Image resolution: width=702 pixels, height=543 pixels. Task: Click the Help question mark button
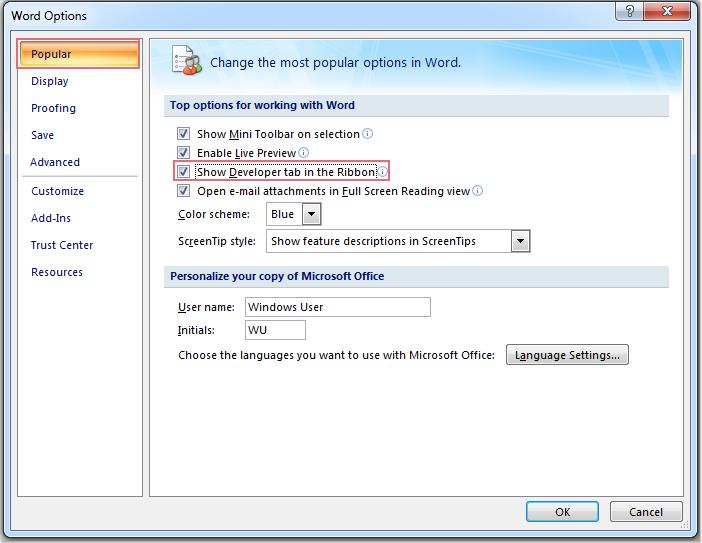pos(629,11)
